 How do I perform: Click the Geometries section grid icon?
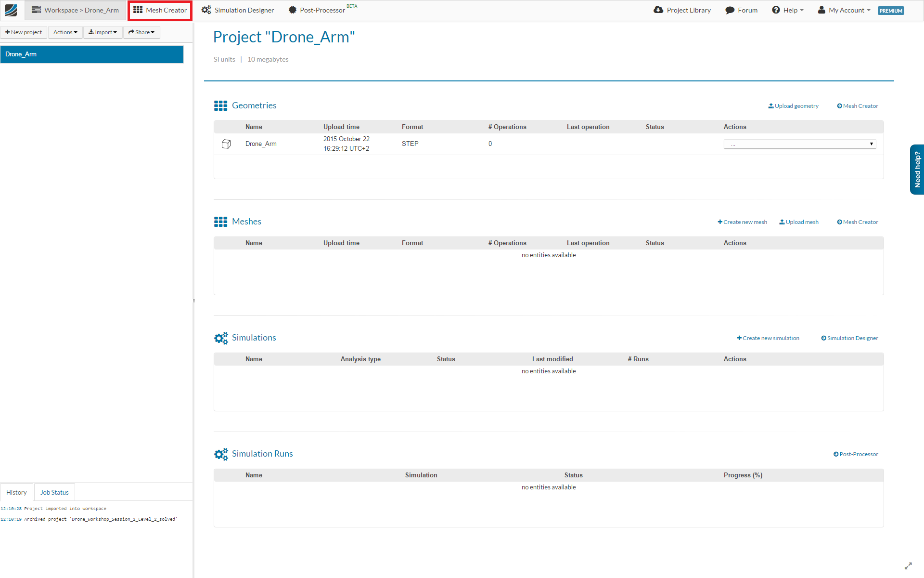220,105
